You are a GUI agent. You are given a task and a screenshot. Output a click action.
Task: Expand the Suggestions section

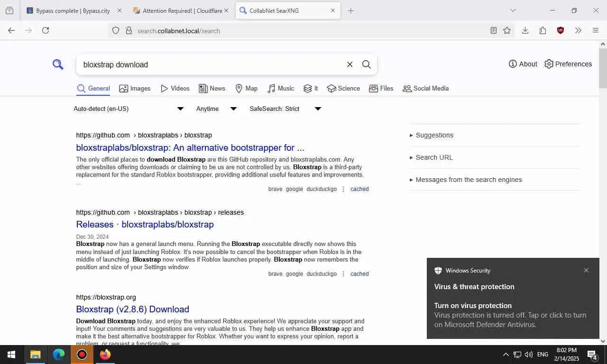coord(495,135)
